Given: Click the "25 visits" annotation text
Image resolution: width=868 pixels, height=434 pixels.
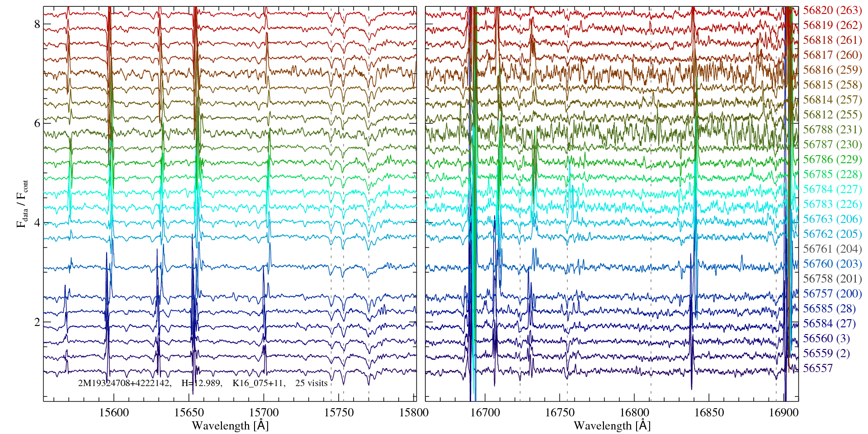Looking at the screenshot, I should tap(311, 383).
